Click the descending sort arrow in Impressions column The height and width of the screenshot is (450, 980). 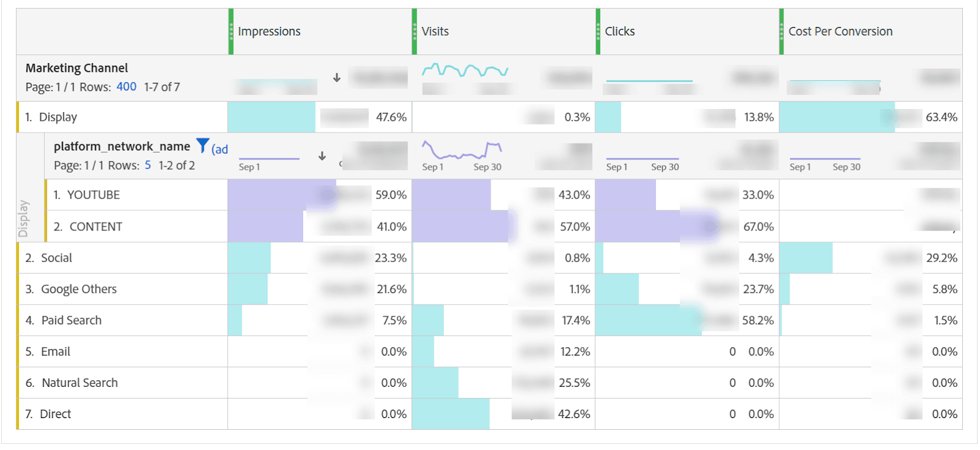[336, 78]
